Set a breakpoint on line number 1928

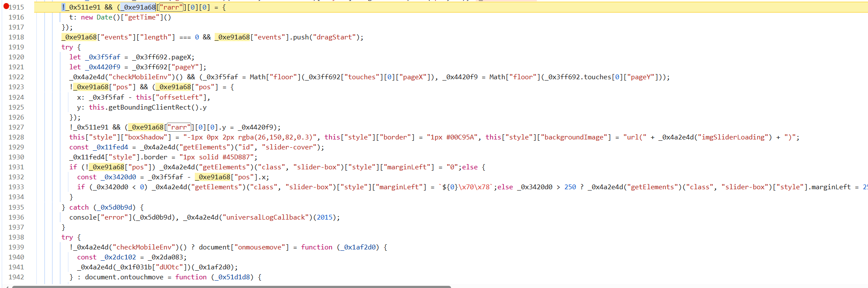coord(16,137)
